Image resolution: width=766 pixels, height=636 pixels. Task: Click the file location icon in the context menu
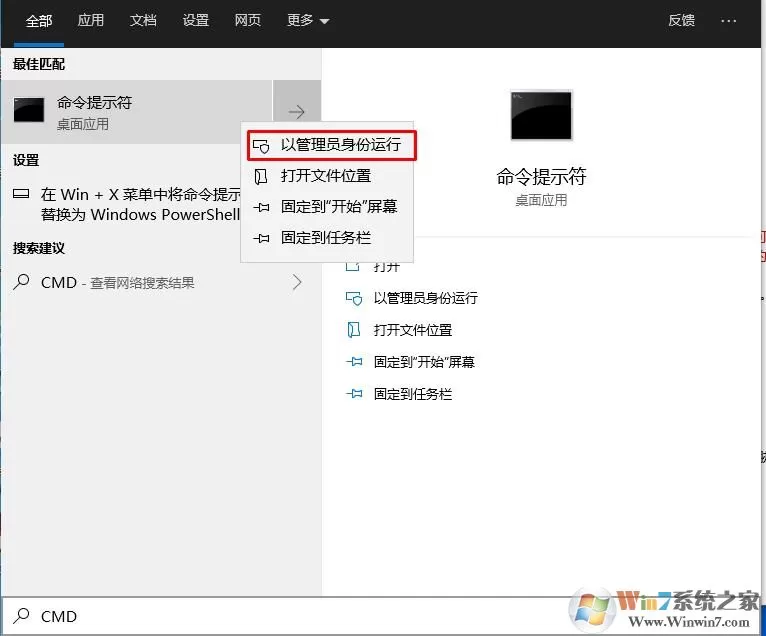pyautogui.click(x=261, y=176)
